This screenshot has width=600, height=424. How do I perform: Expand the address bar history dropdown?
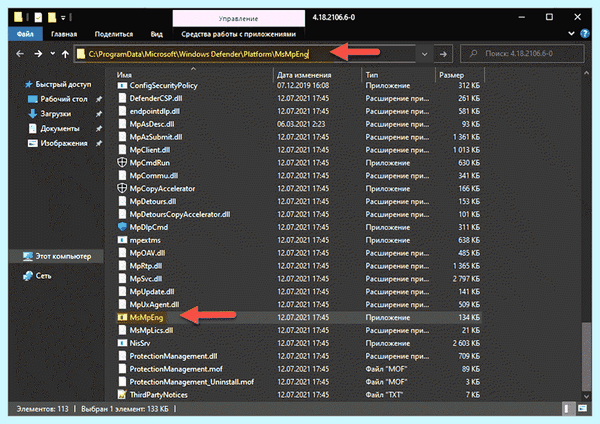424,54
